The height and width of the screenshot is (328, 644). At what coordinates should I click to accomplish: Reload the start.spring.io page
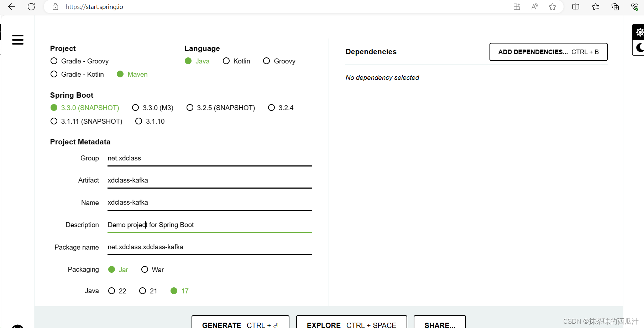click(x=31, y=7)
